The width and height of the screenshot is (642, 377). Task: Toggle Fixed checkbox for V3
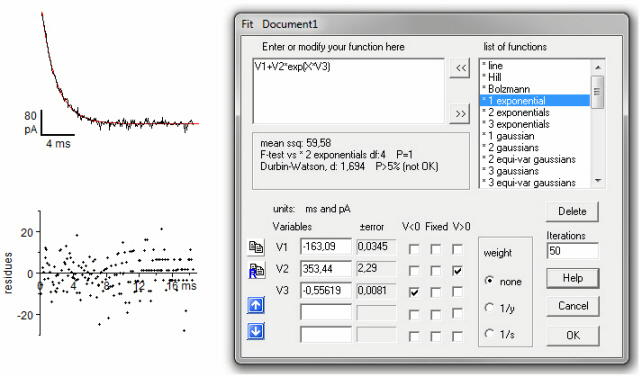pos(436,292)
